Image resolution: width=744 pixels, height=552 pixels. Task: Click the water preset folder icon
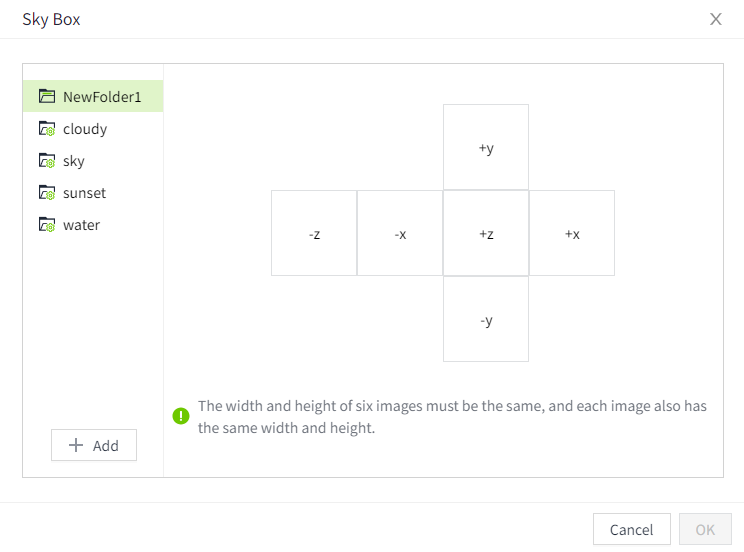pos(47,225)
